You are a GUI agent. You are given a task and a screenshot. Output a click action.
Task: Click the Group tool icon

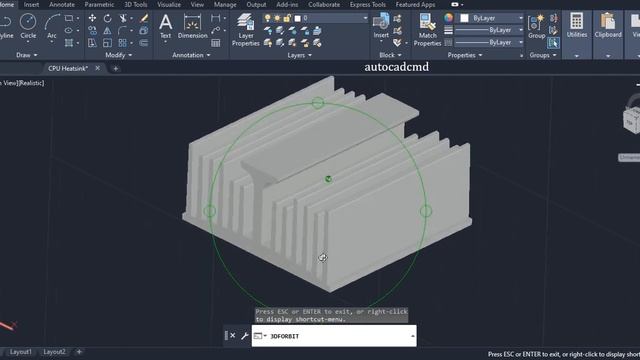pyautogui.click(x=536, y=26)
